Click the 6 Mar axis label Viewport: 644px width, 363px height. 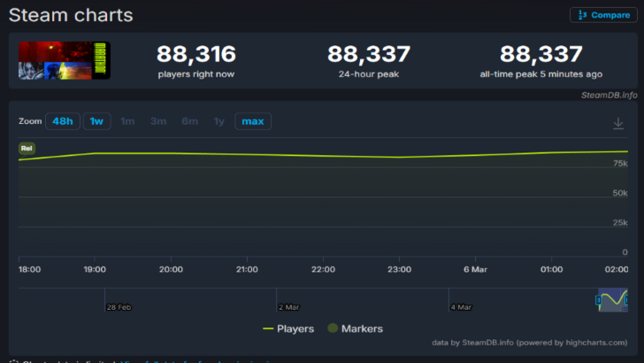(x=475, y=270)
